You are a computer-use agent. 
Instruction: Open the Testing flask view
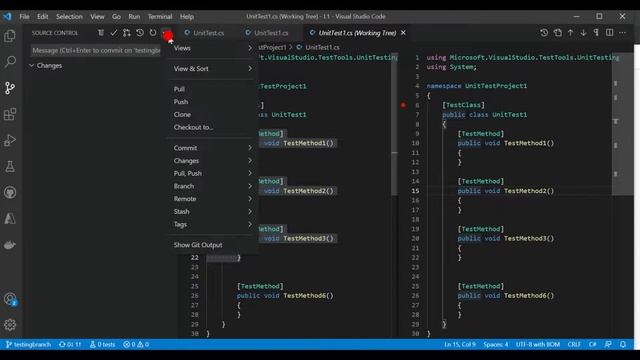[10, 166]
